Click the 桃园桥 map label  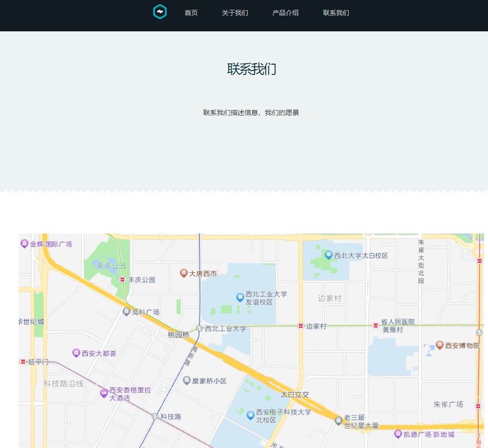(179, 335)
